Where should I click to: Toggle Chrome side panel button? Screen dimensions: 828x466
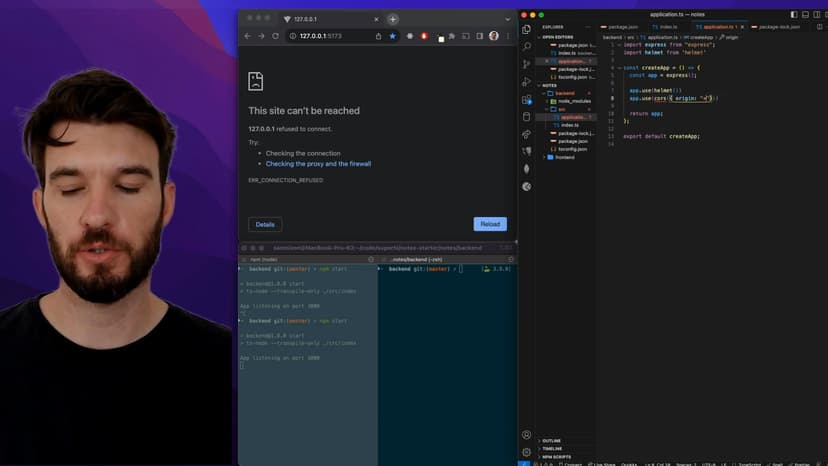point(480,36)
